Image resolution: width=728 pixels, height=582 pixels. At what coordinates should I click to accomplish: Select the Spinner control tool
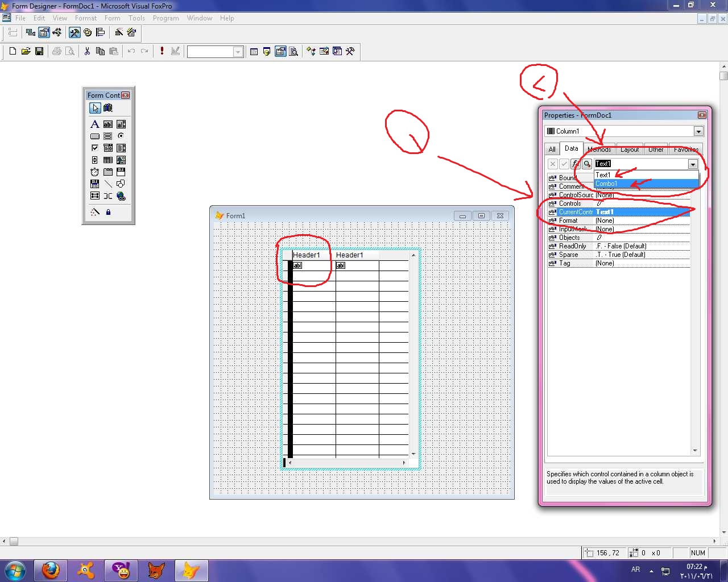pyautogui.click(x=95, y=160)
